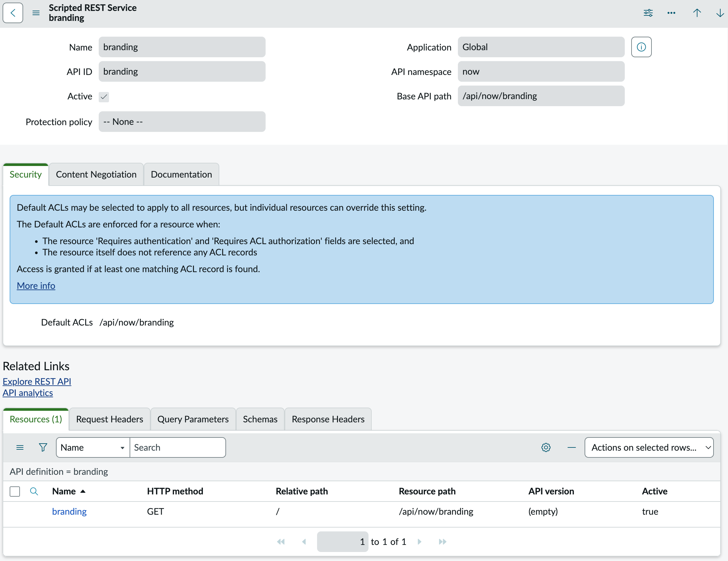Click the Base API path field
Image resolution: width=728 pixels, height=561 pixels.
pyautogui.click(x=541, y=96)
